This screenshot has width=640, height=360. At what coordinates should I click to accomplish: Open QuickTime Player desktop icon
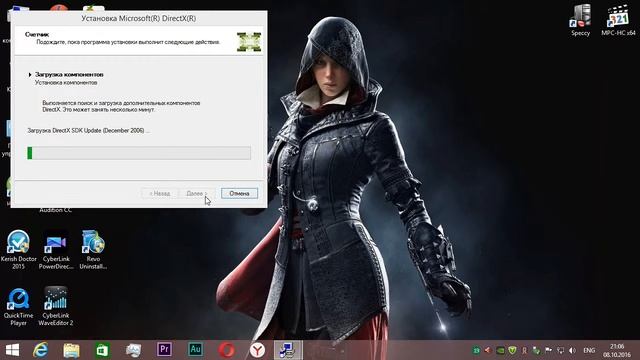pos(18,306)
